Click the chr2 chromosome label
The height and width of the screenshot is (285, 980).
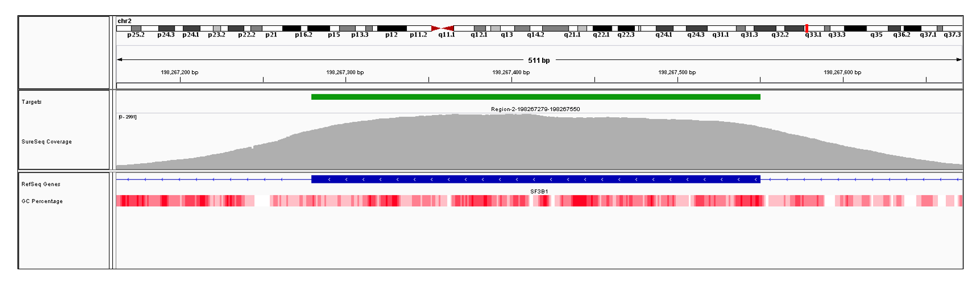click(124, 21)
